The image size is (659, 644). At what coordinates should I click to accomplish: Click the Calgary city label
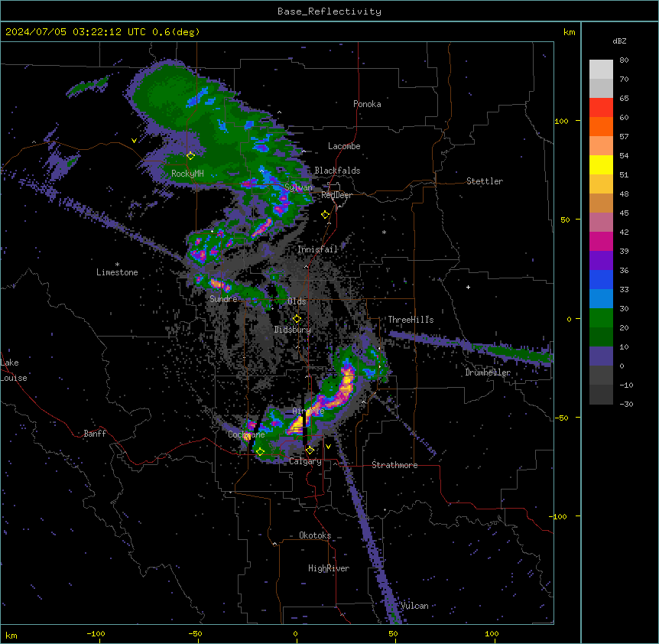(x=305, y=461)
